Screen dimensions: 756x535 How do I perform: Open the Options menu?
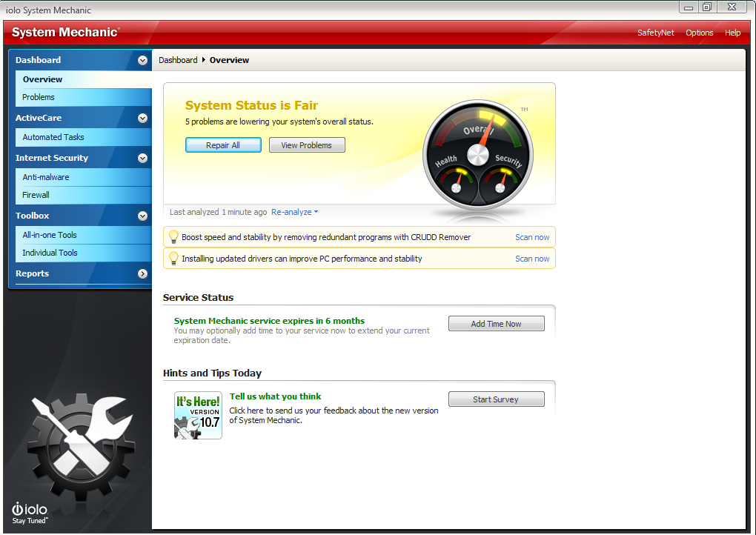click(x=699, y=33)
